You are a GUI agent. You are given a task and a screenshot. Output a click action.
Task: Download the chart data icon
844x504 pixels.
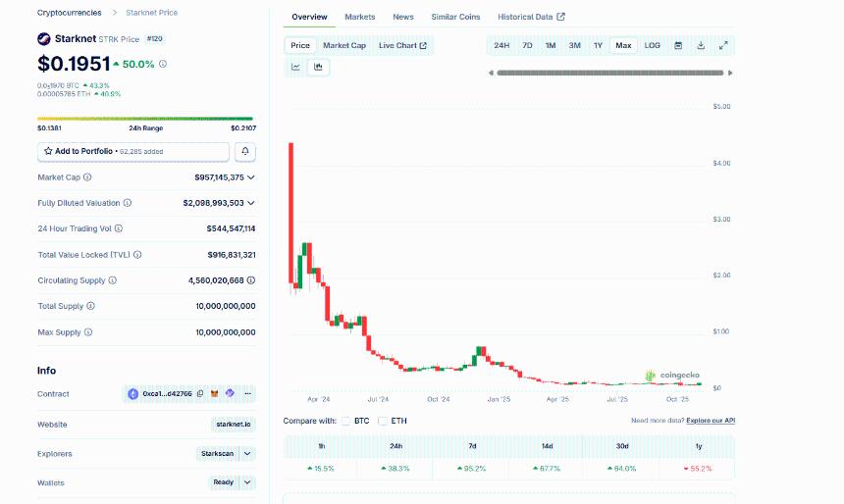(x=701, y=46)
